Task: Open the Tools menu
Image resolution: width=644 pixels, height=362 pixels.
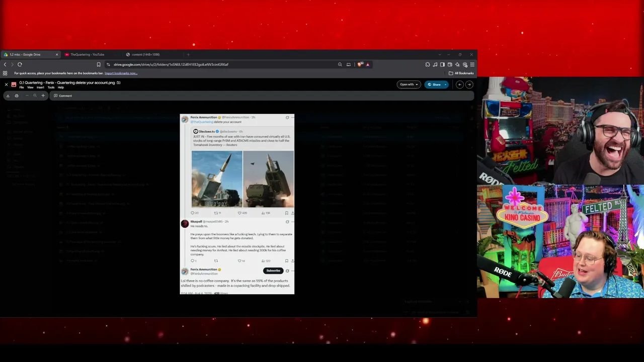Action: click(51, 87)
